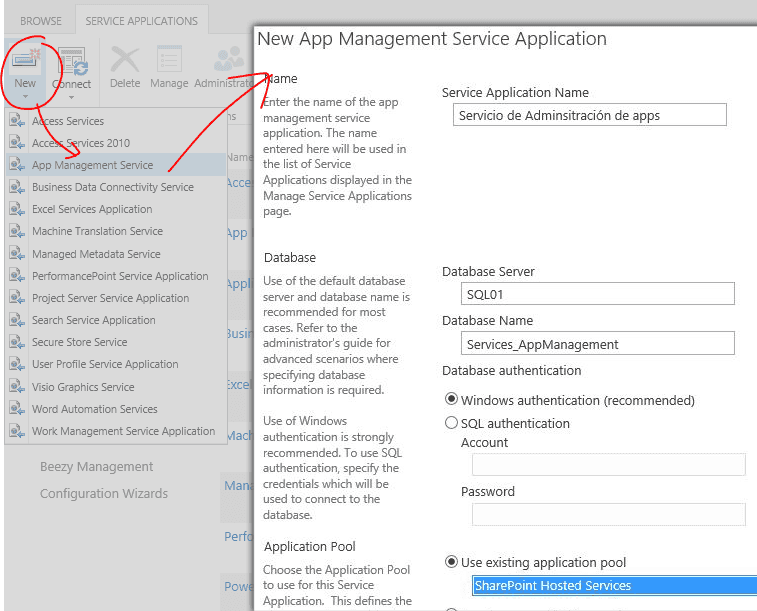Expand the dropdown arrow under New
Viewport: 757px width, 611px height.
(x=25, y=98)
